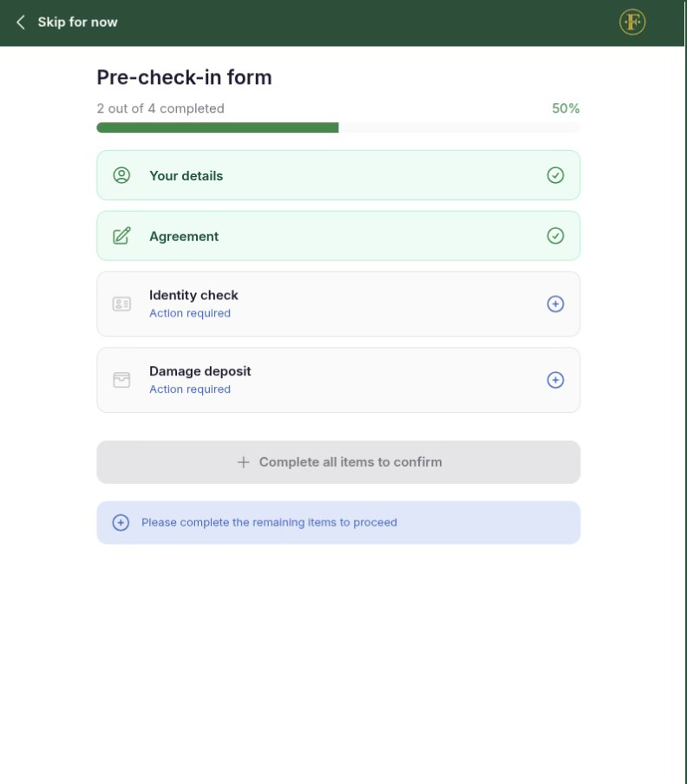The image size is (687, 784).
Task: Click the wallet icon beside Damage deposit
Action: click(x=121, y=380)
